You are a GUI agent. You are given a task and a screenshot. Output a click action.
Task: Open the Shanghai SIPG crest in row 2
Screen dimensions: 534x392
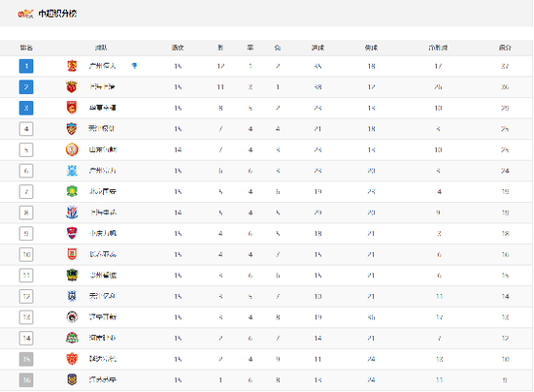point(72,86)
